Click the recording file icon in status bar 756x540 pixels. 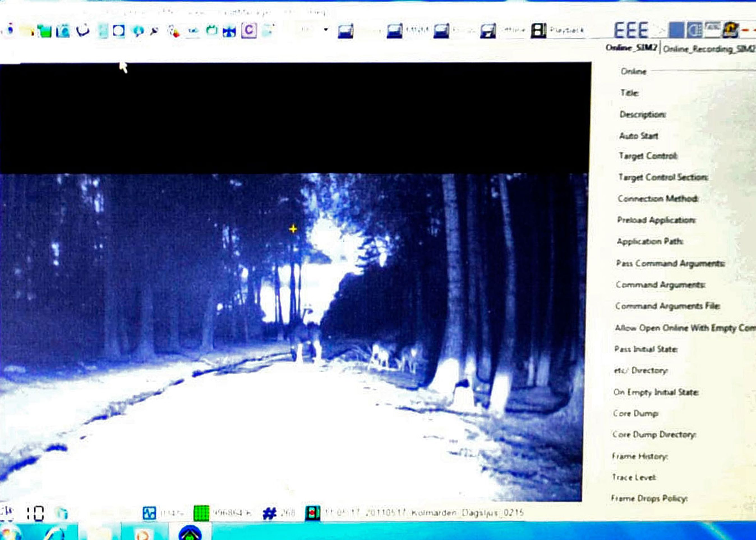312,513
